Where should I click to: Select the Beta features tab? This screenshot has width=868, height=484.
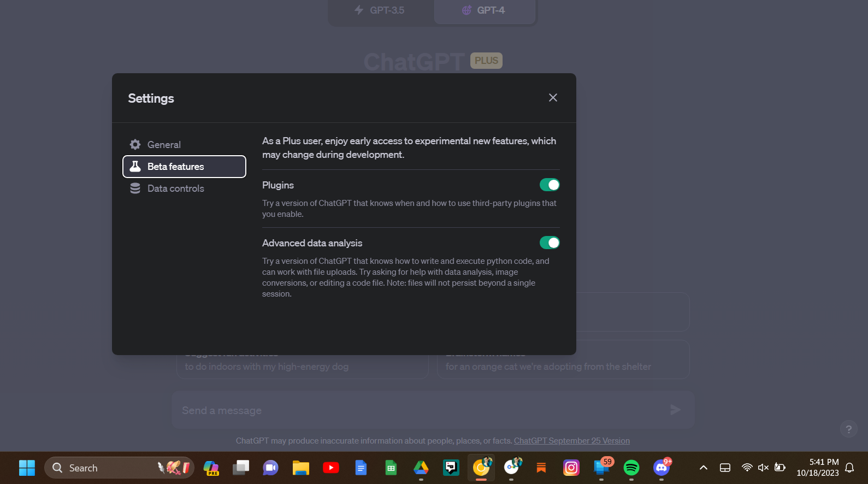184,167
